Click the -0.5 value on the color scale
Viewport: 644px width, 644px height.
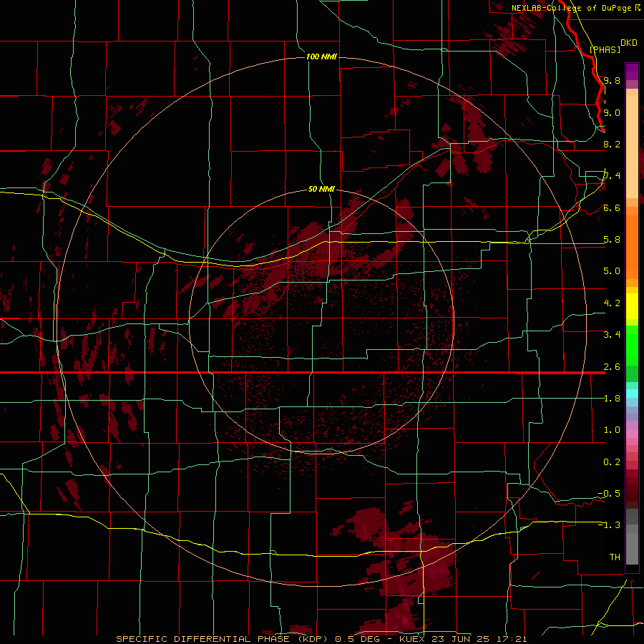pos(609,493)
